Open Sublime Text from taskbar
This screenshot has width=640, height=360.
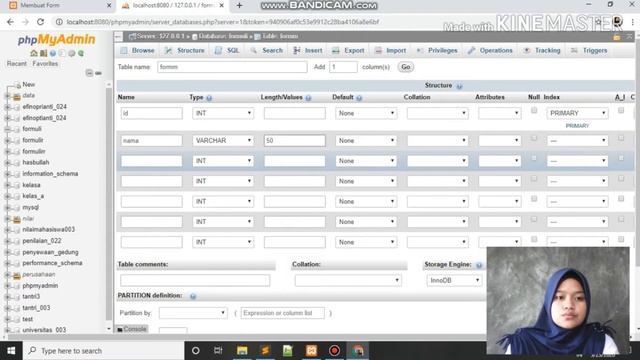[265, 351]
